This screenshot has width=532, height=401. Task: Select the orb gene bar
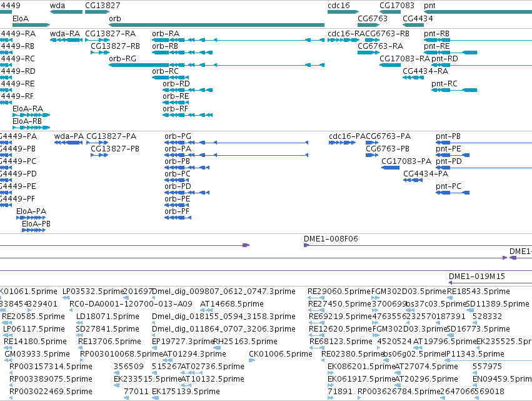(216, 25)
